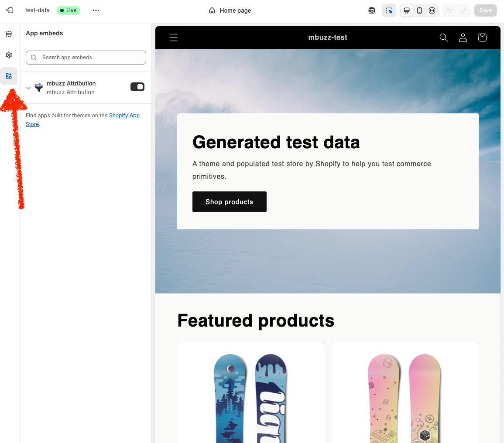The height and width of the screenshot is (443, 504).
Task: Enable the mbuzz Attribution app embed toggle
Action: (x=137, y=87)
